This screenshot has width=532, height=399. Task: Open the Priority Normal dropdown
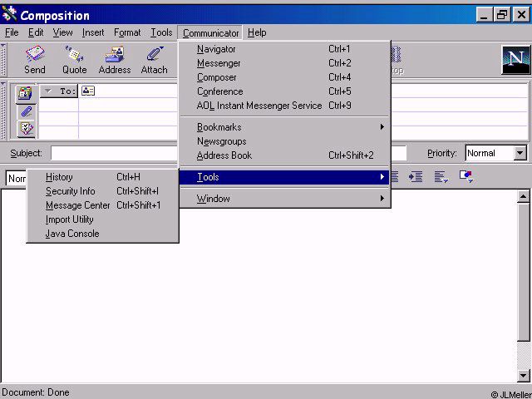point(520,153)
